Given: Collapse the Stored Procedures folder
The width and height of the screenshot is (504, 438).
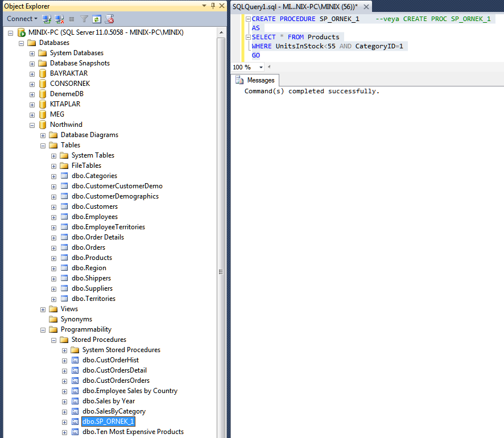Looking at the screenshot, I should click(54, 340).
